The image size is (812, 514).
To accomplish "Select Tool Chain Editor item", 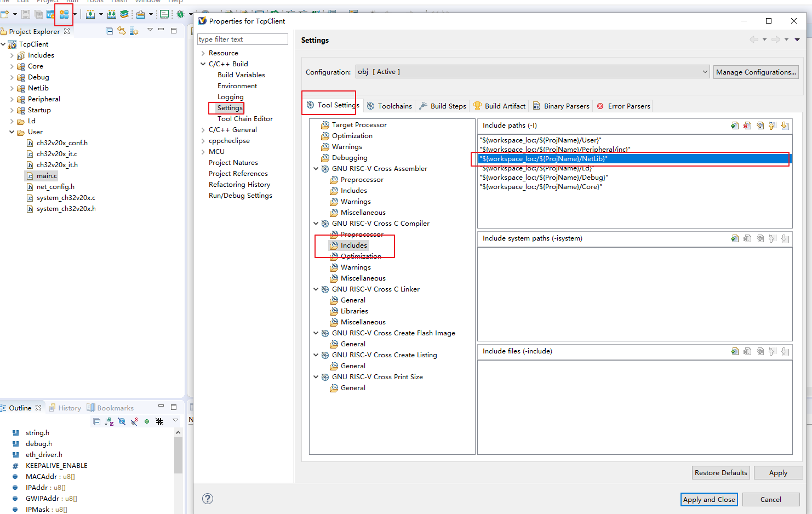I will click(x=245, y=119).
